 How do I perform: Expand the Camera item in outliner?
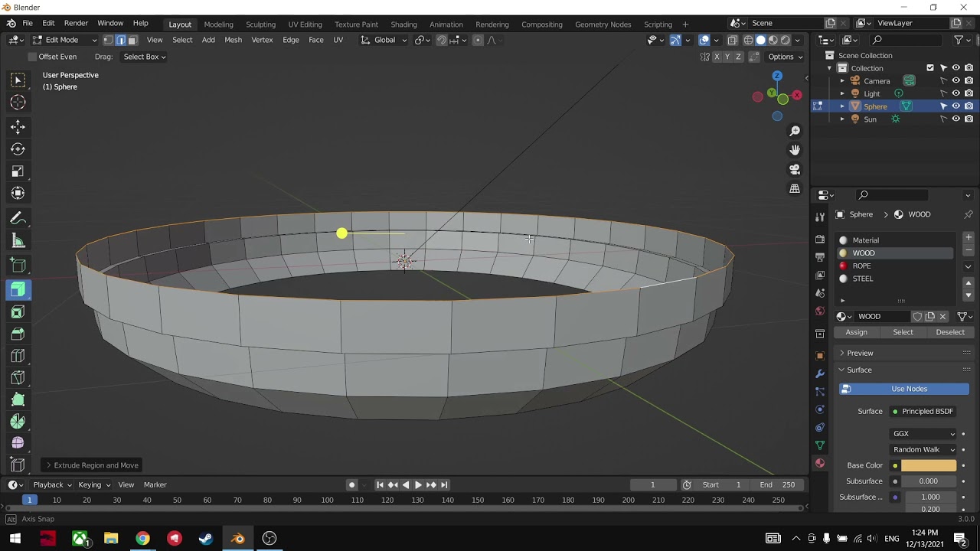(842, 80)
